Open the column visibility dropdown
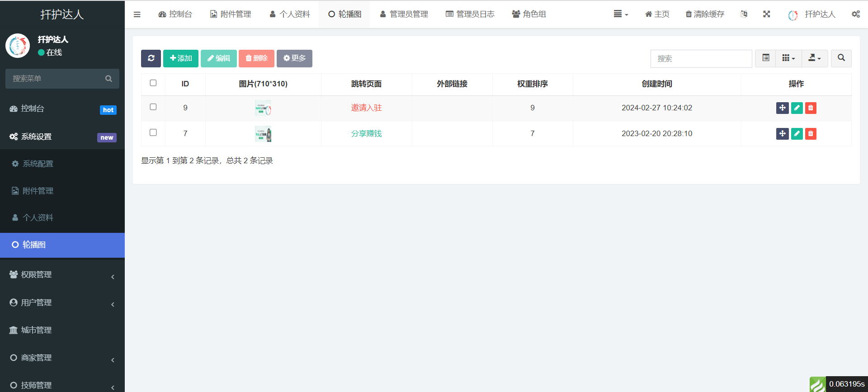Viewport: 868px width, 392px height. [788, 58]
